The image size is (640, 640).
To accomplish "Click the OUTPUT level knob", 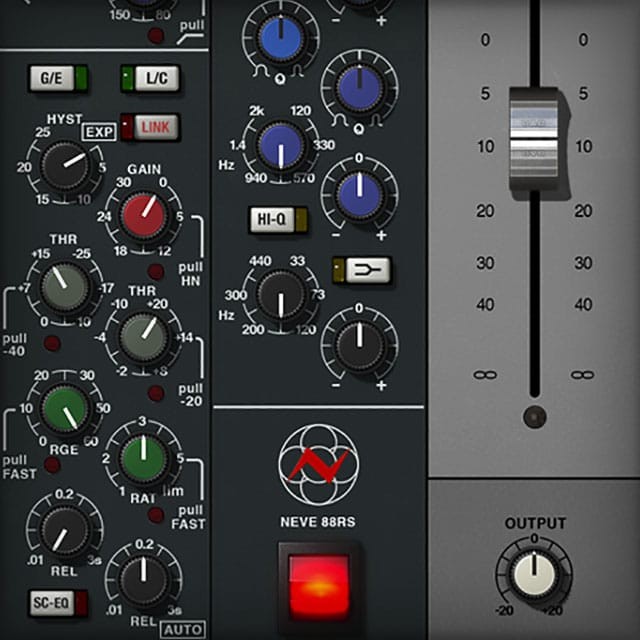I will coord(534,574).
